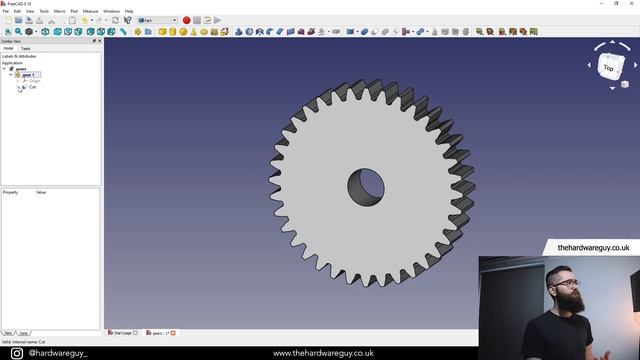
Task: Click the Measure distance ruler icon
Action: 123,31
